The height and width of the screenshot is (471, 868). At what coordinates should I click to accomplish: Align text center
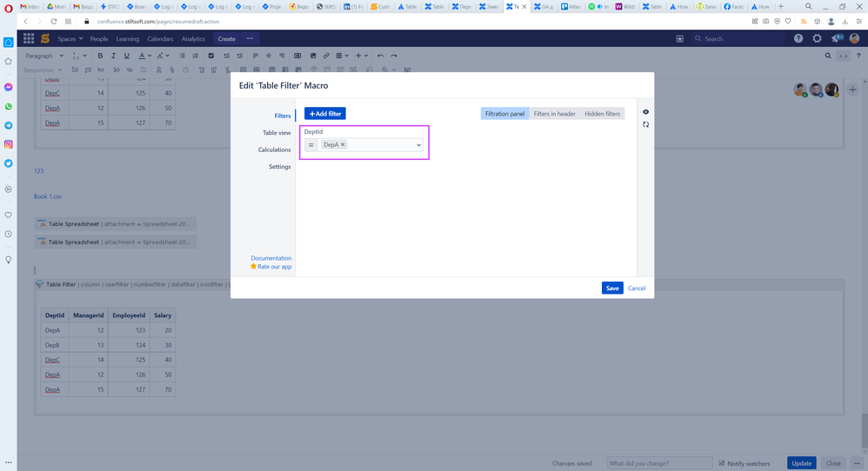click(269, 56)
